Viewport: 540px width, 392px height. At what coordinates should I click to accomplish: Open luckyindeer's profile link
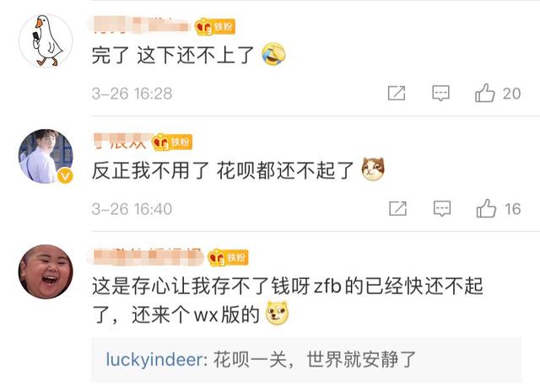pos(154,360)
